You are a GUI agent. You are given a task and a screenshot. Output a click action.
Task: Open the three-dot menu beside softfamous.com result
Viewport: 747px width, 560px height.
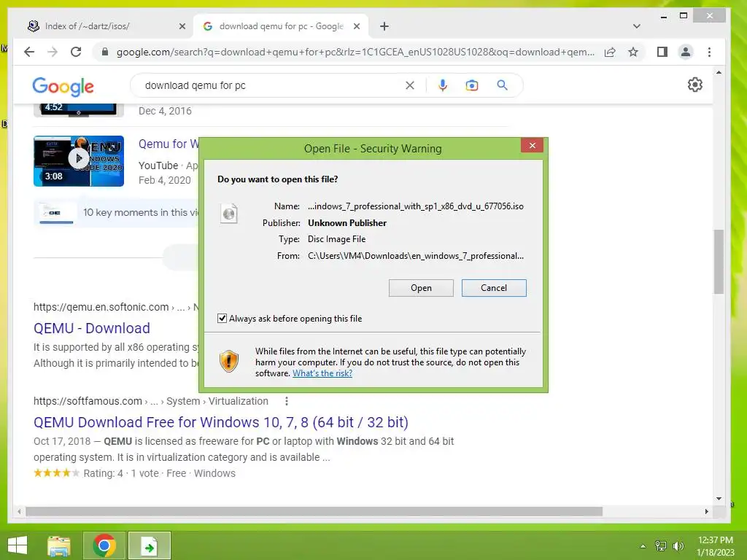286,402
